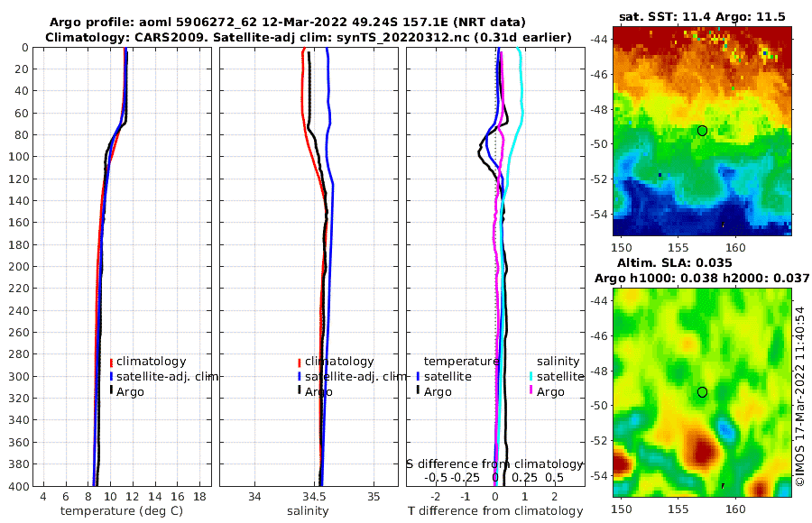
Task: Click black Argo marker in temperature legend
Action: coord(111,390)
